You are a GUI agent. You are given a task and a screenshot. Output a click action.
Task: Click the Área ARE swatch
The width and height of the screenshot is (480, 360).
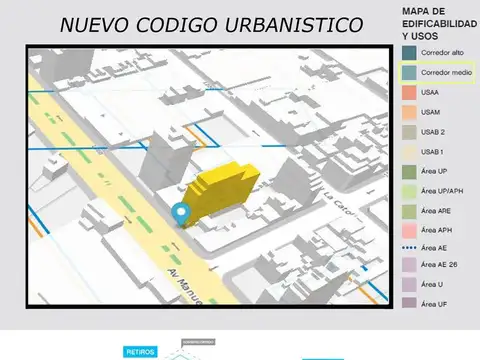tap(409, 211)
